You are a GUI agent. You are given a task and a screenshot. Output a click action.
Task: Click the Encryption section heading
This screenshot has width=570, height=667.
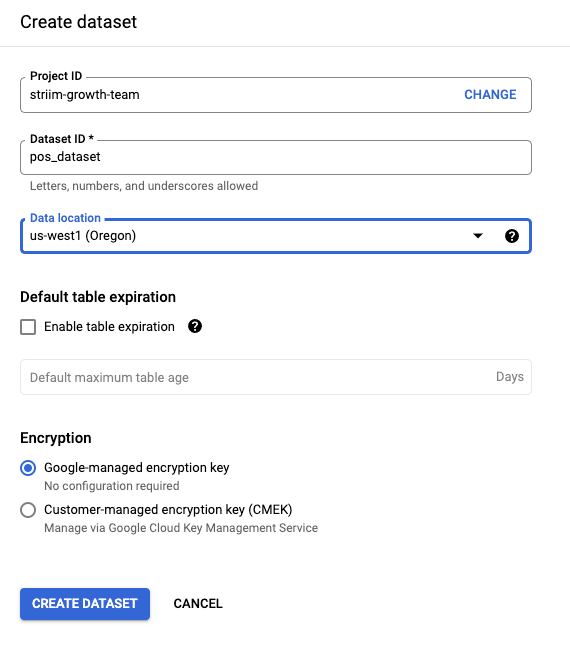pos(56,438)
